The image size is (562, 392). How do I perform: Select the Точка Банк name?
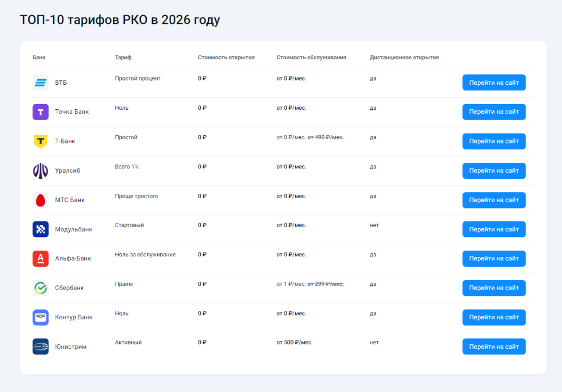[72, 112]
